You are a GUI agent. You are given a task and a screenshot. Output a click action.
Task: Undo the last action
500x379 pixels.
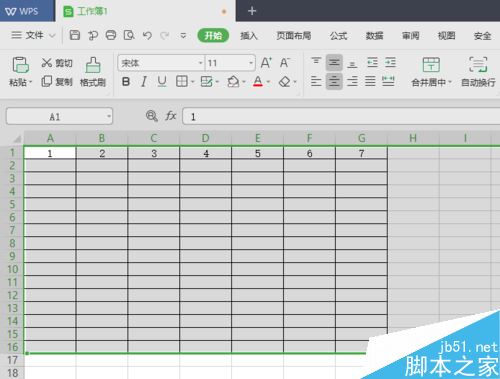click(147, 35)
